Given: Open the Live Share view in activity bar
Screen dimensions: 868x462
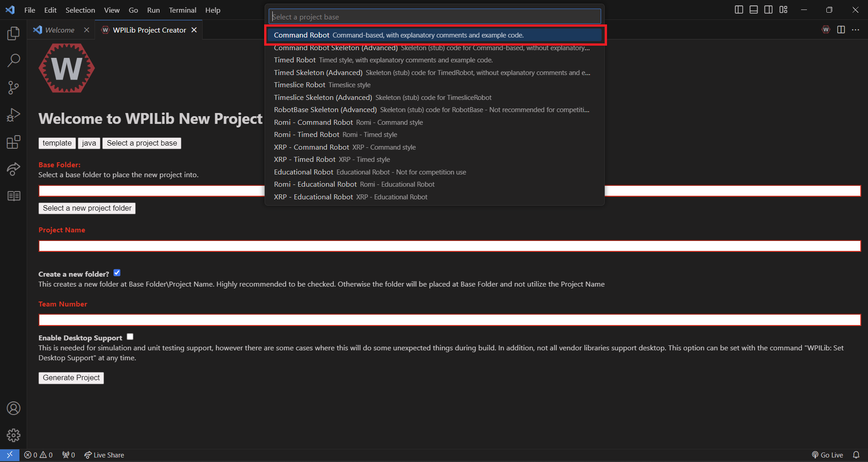Looking at the screenshot, I should (14, 169).
